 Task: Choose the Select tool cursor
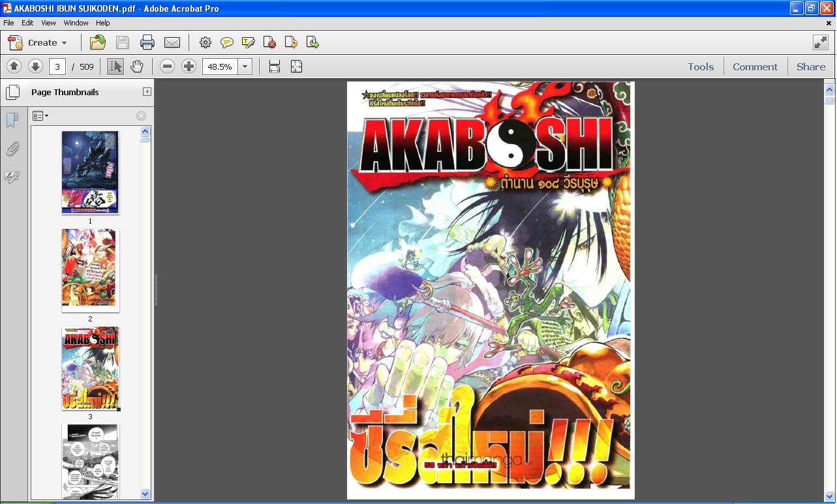(x=115, y=67)
